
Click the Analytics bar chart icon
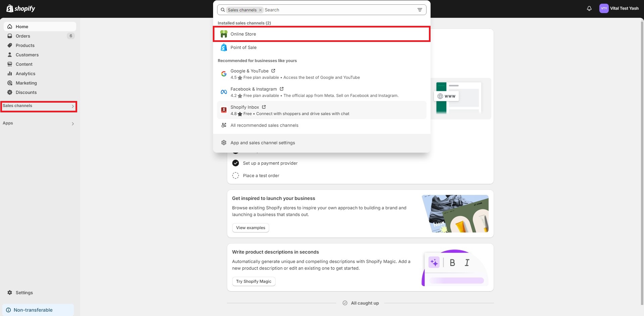pyautogui.click(x=10, y=73)
